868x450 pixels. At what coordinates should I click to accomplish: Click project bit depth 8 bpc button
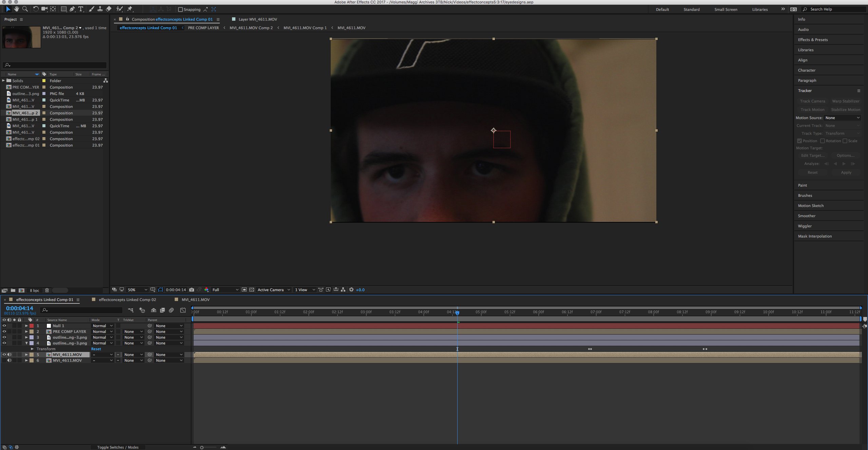[x=34, y=290]
